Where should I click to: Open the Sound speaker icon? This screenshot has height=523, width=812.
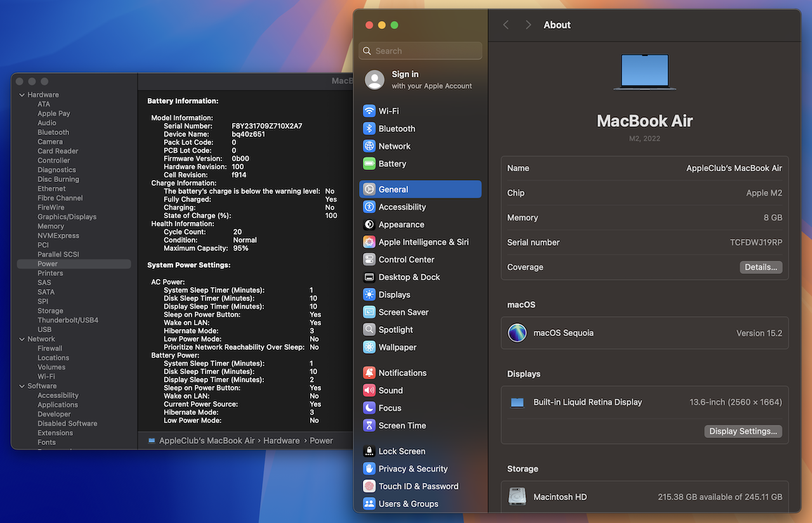click(369, 391)
